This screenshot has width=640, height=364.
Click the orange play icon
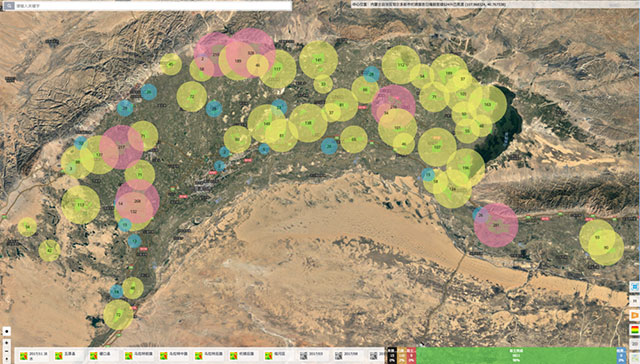634,315
